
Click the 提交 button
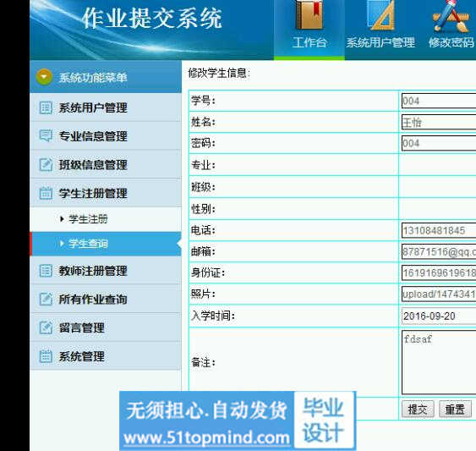click(x=418, y=410)
